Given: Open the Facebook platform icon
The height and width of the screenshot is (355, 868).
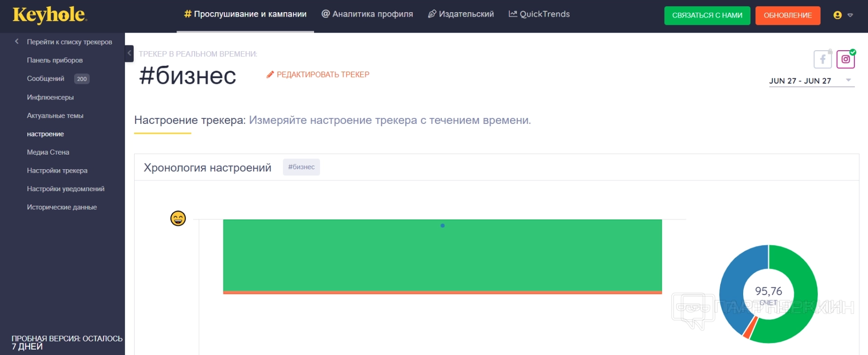Looking at the screenshot, I should click(823, 59).
